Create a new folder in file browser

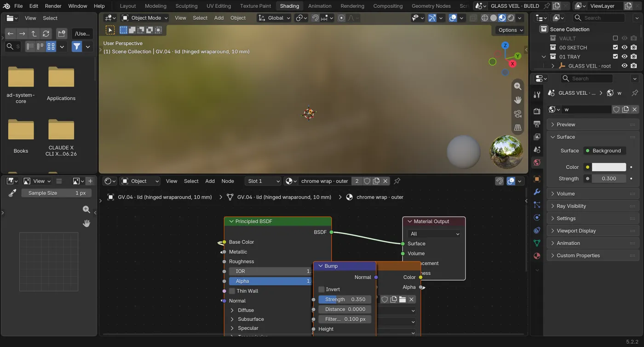click(62, 34)
